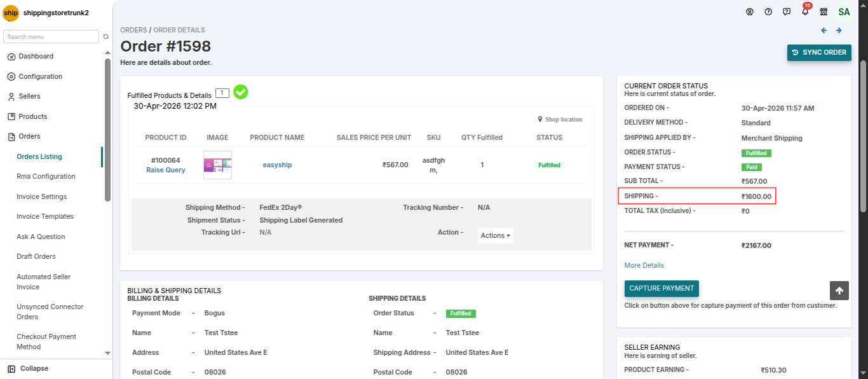Open Rma Configuration submenu item
This screenshot has width=868, height=379.
[x=46, y=176]
